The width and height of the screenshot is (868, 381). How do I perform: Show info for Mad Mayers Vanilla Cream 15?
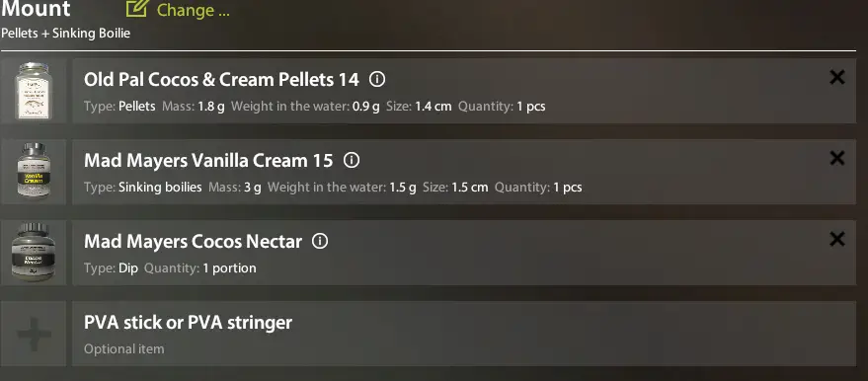click(x=352, y=160)
